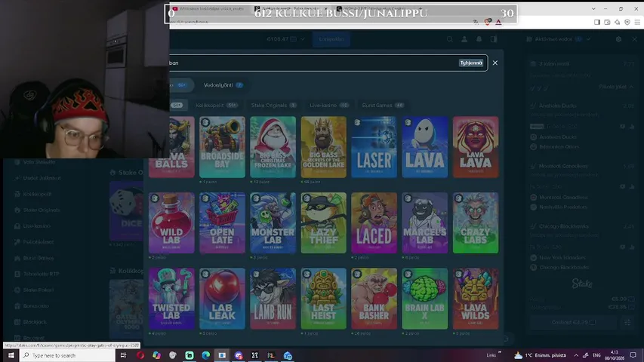Open the Dice game thumbnail behind overlay
The height and width of the screenshot is (362, 644).
[127, 211]
